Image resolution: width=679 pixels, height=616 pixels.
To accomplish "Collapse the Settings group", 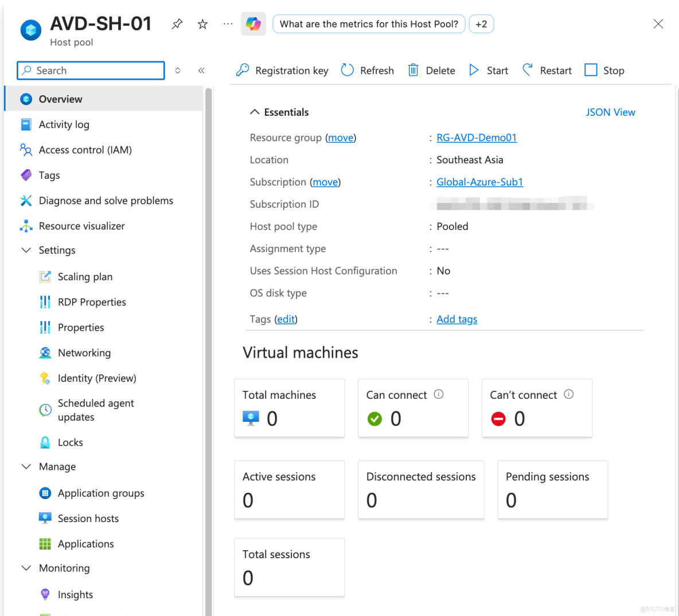I will coord(26,250).
